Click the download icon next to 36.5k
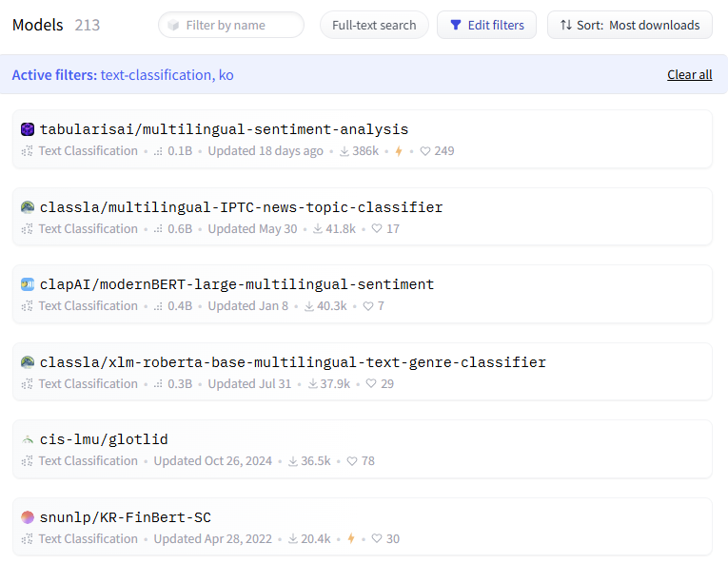Image resolution: width=728 pixels, height=563 pixels. (x=293, y=461)
